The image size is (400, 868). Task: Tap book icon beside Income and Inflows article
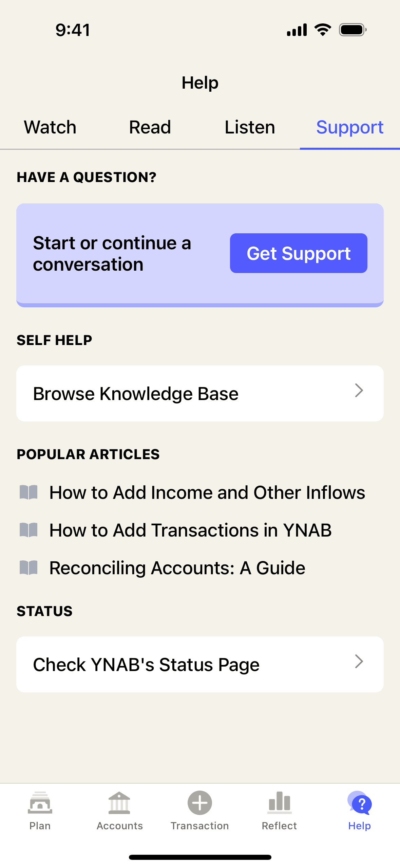coord(29,492)
